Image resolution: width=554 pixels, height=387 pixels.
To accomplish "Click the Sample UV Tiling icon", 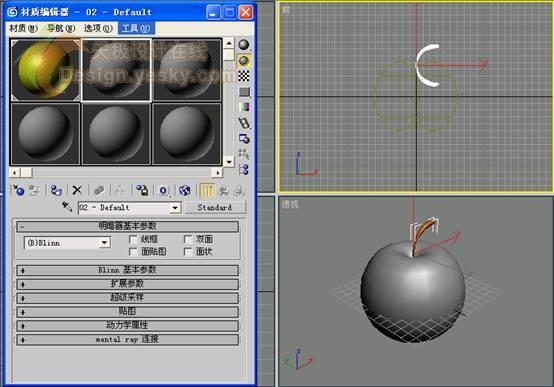I will [244, 92].
